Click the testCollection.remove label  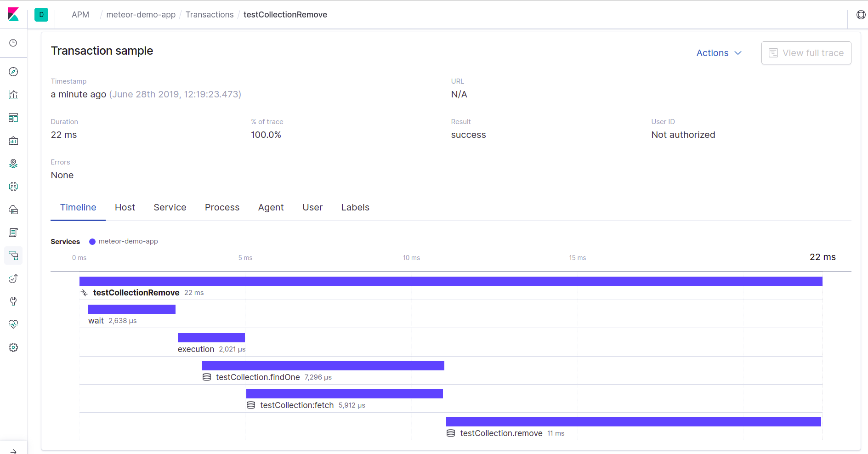point(501,433)
